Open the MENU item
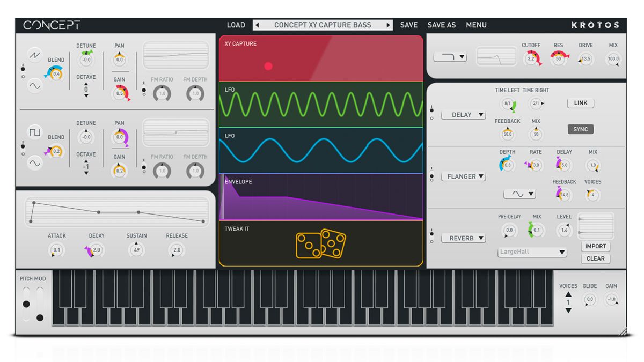 tap(476, 25)
